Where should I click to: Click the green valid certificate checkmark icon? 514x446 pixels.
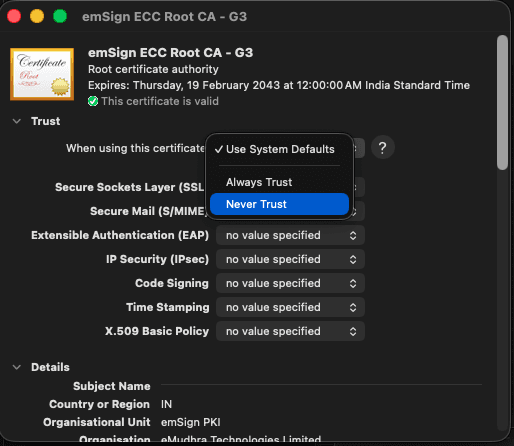[93, 101]
